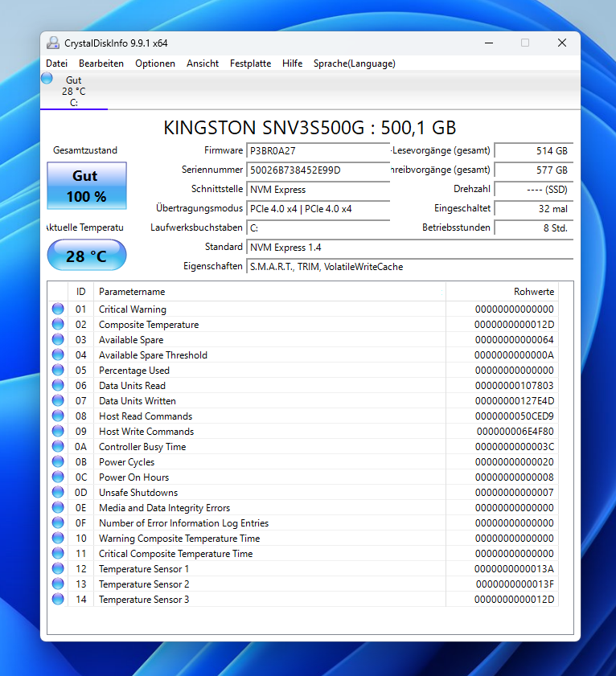
Task: Click raw value 000000006E4F80
Action: click(x=515, y=432)
